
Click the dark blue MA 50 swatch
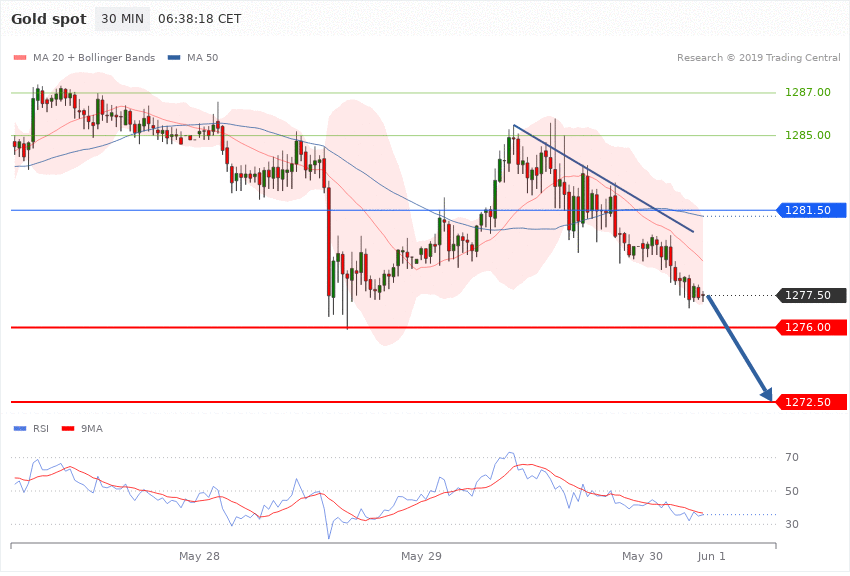(174, 57)
